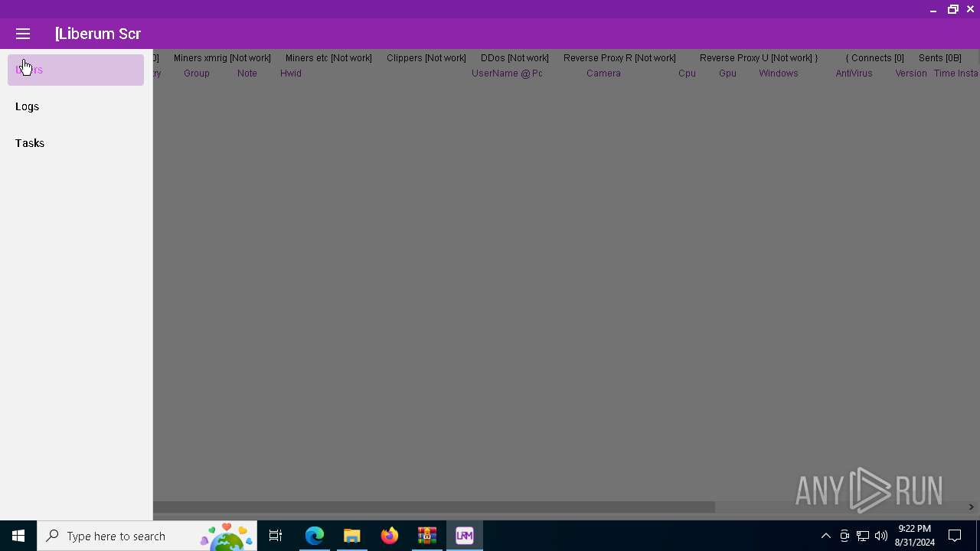Click Reverse Proxy R [Not work] label
Image resolution: width=980 pixels, height=551 pixels.
[619, 58]
